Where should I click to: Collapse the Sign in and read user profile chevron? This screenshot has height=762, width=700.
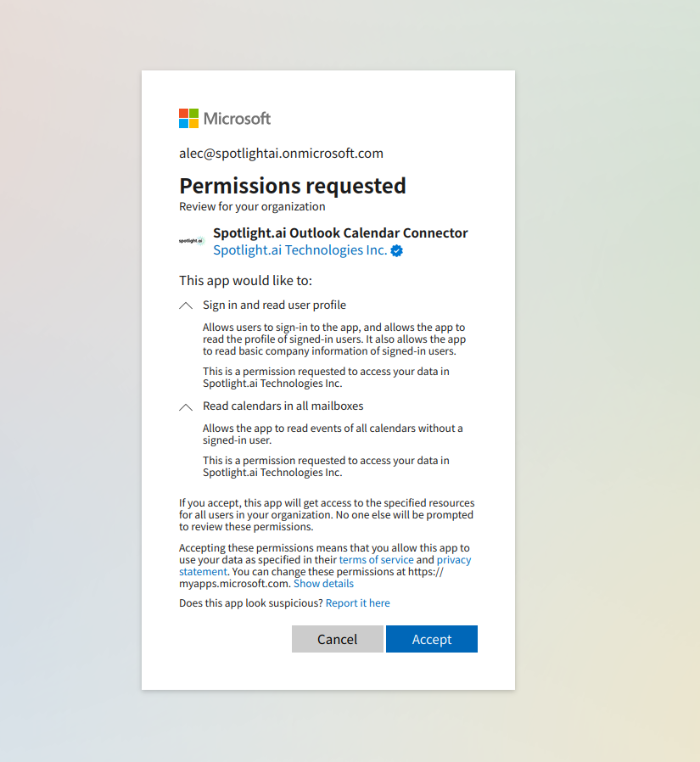(x=186, y=305)
